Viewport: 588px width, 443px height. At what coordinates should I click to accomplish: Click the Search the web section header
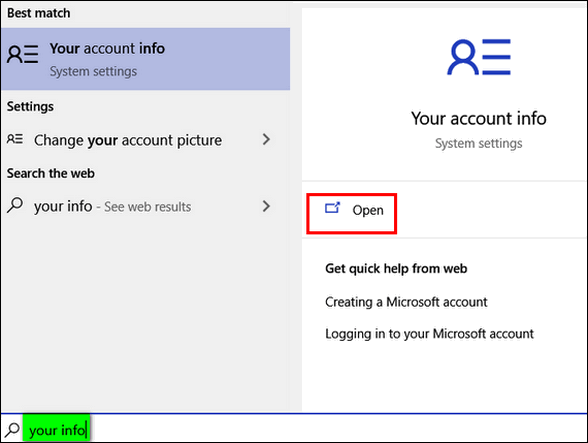click(x=51, y=173)
